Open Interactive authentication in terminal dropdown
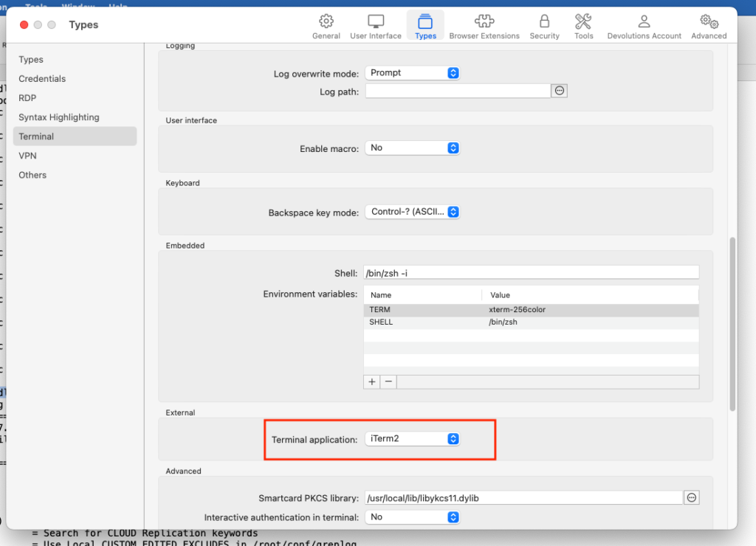Image resolution: width=756 pixels, height=546 pixels. (x=413, y=517)
